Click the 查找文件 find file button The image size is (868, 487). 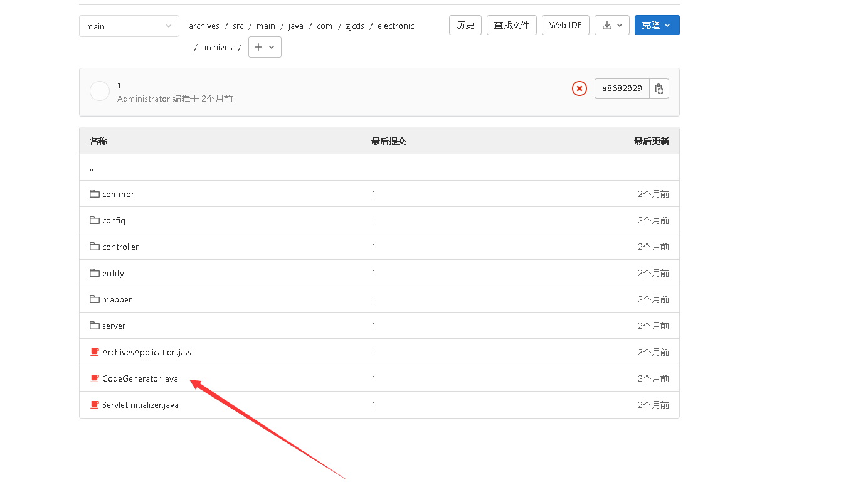click(511, 25)
